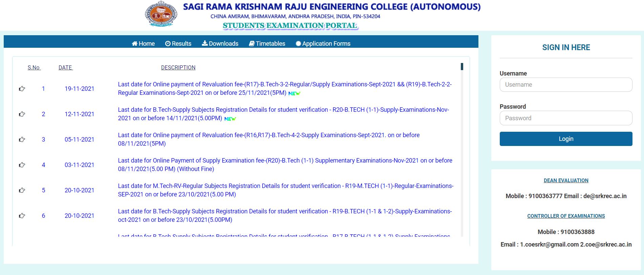
Task: Click the notices list scrollbar thumb
Action: tap(462, 67)
